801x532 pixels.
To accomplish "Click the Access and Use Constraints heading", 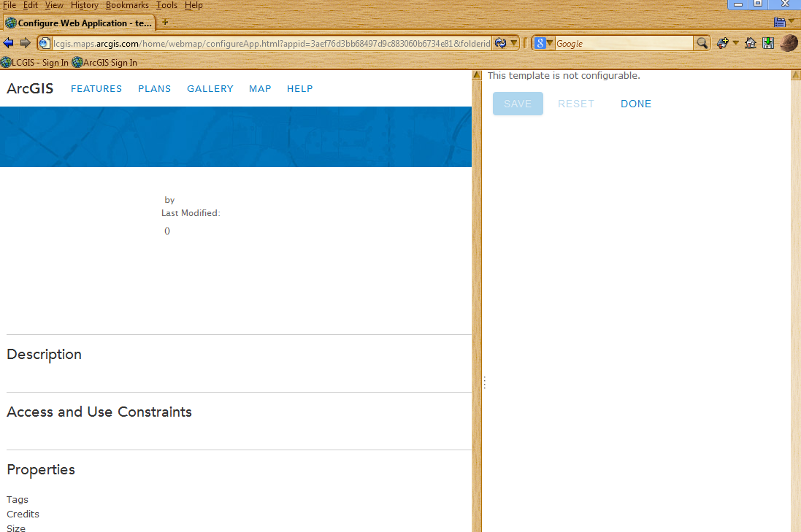I will [x=99, y=412].
